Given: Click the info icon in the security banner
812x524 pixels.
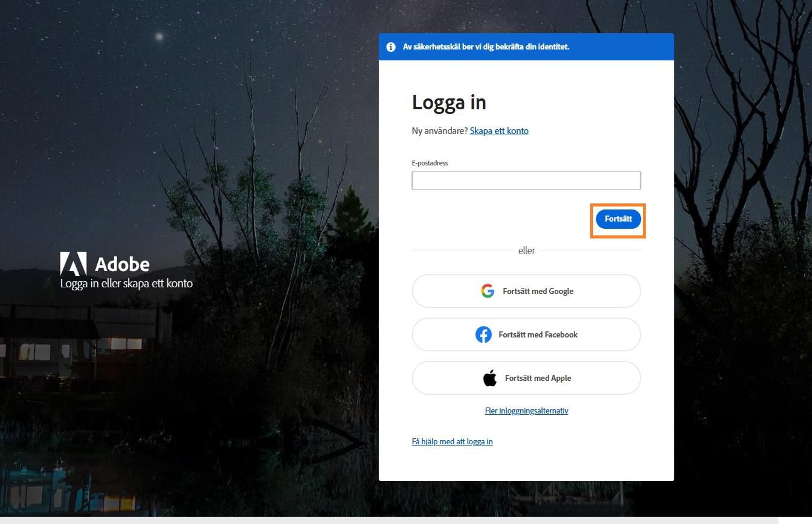Looking at the screenshot, I should point(391,47).
